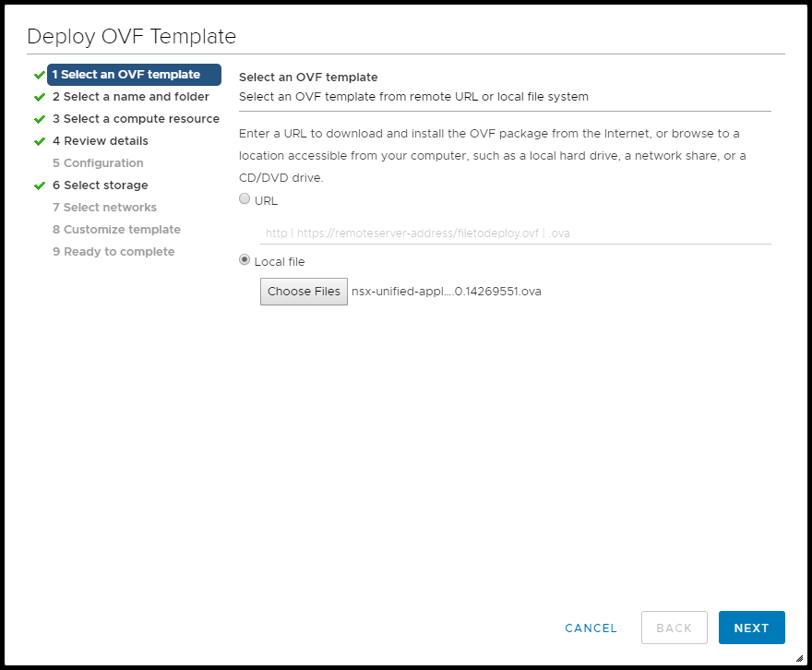This screenshot has height=670, width=812.
Task: Click the OVF remote URL text field
Action: (515, 233)
